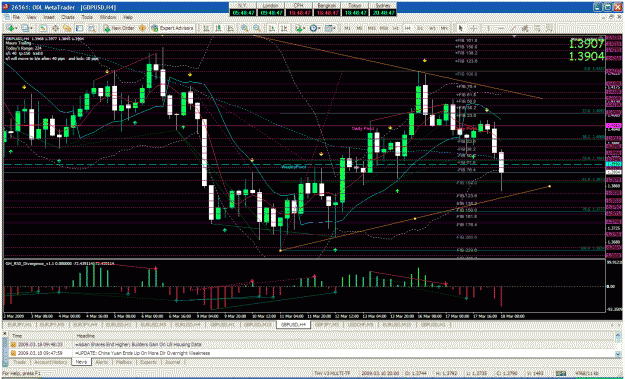Image resolution: width=625 pixels, height=379 pixels.
Task: Set the chart timeframe to M5
Action: pos(359,28)
